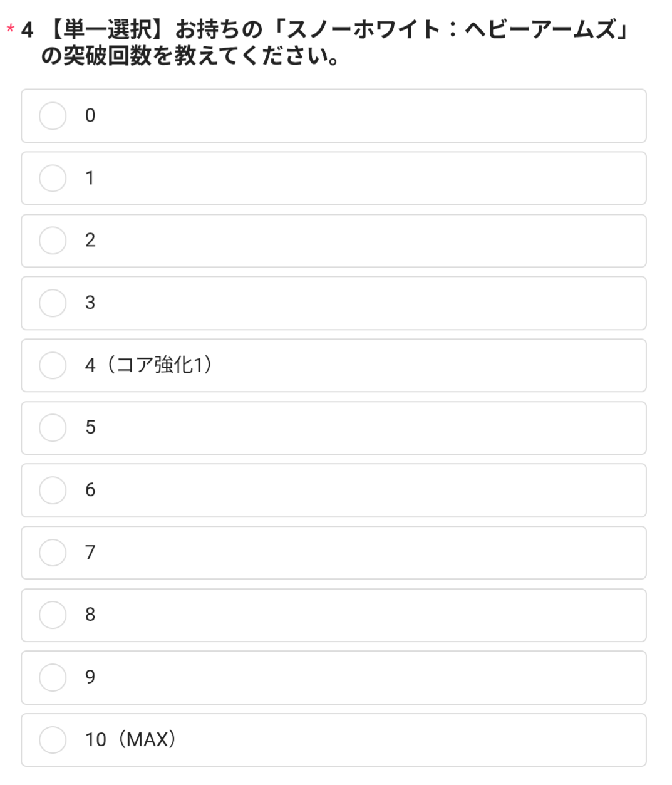The width and height of the screenshot is (672, 785).
Task: Tick the radio button for option 8
Action: click(x=53, y=615)
